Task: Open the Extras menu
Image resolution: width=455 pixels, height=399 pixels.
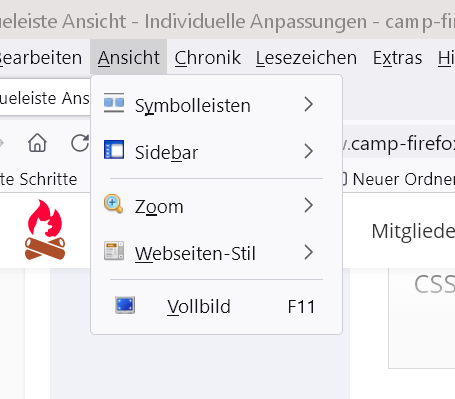Action: tap(397, 57)
